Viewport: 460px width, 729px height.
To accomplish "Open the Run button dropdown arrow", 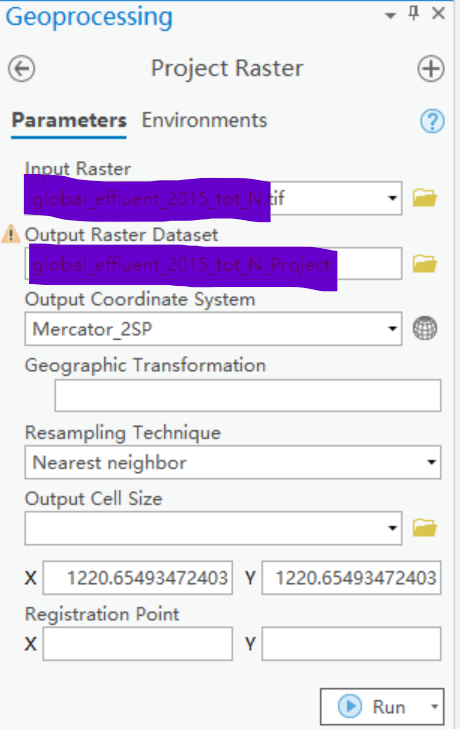I will (x=434, y=707).
